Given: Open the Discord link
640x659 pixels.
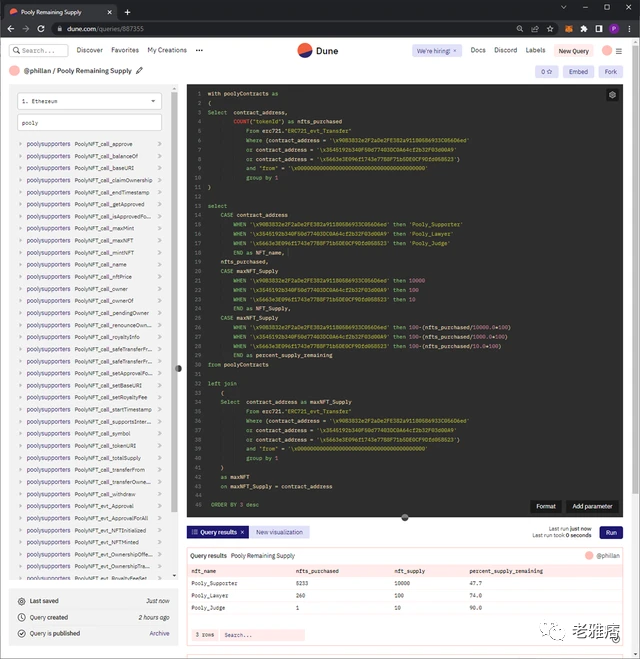Looking at the screenshot, I should pos(506,50).
